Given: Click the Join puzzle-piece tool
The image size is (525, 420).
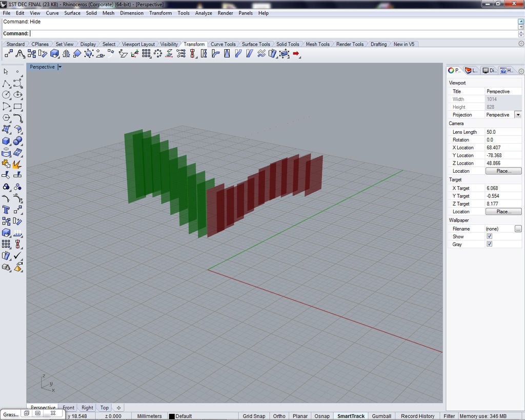Looking at the screenshot, I should tap(6, 164).
